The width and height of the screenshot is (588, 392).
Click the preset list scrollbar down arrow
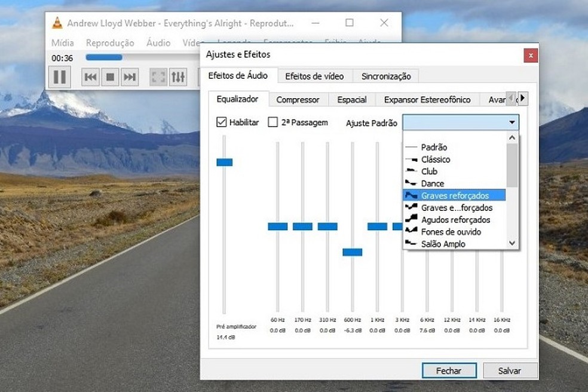511,243
